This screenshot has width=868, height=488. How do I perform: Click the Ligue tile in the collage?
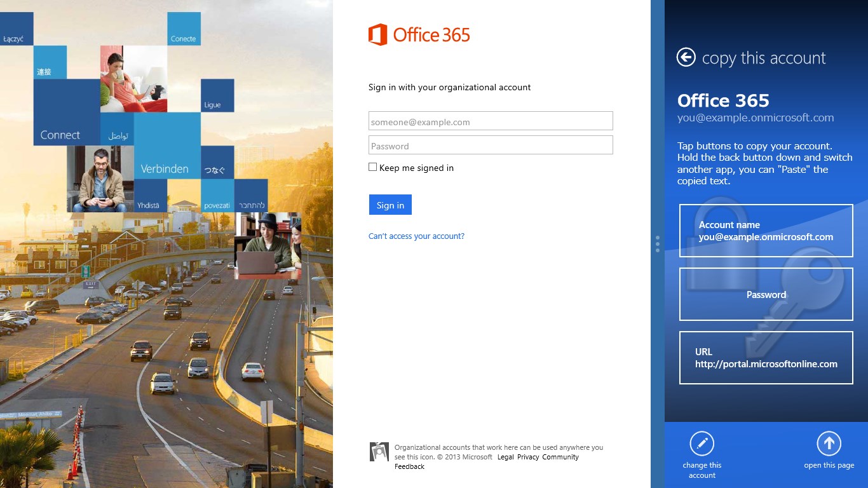(x=217, y=95)
